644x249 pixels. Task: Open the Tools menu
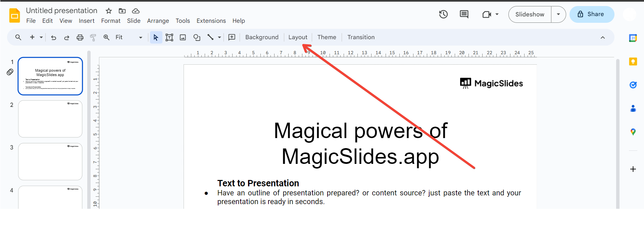pyautogui.click(x=183, y=21)
